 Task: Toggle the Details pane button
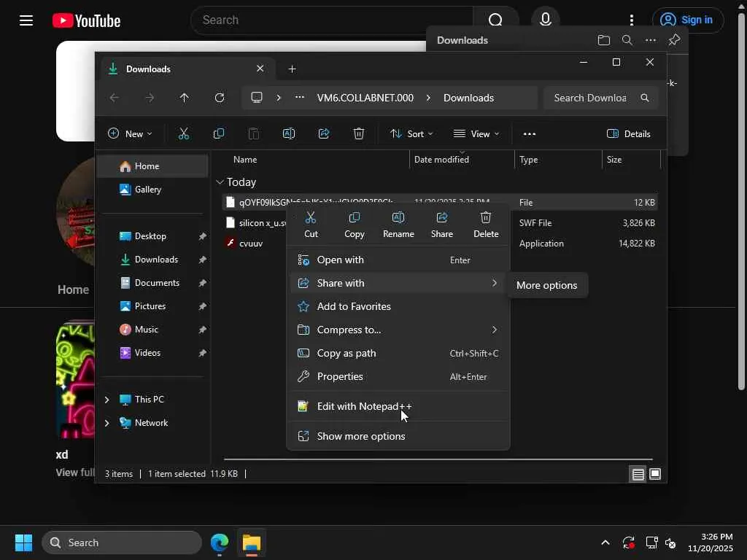(628, 133)
